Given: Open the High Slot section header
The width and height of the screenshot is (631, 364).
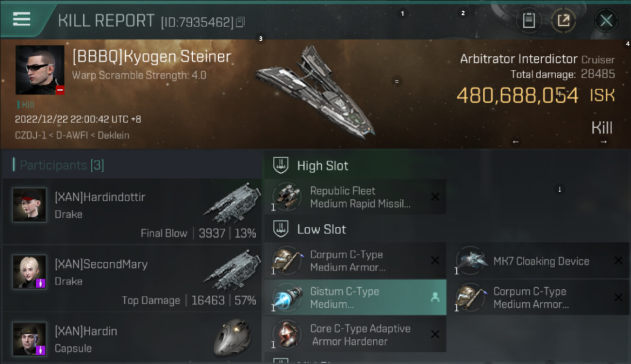Looking at the screenshot, I should [355, 165].
